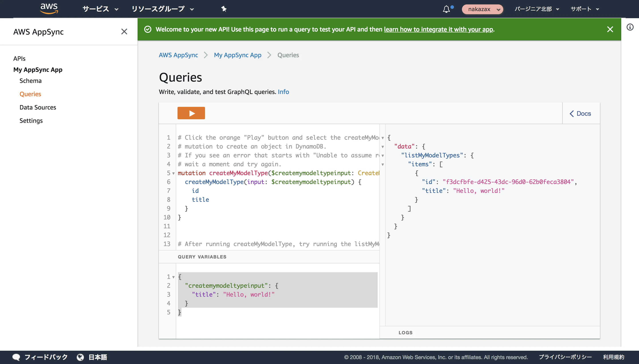Image resolution: width=639 pixels, height=364 pixels.
Task: Click the "createmymodeltypeinput" key in variables
Action: tap(227, 286)
